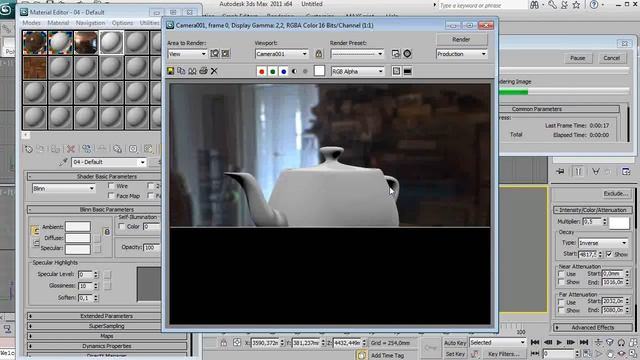Open Utilities menu in Material Editor
Screen dimensions: 640x360
point(149,23)
